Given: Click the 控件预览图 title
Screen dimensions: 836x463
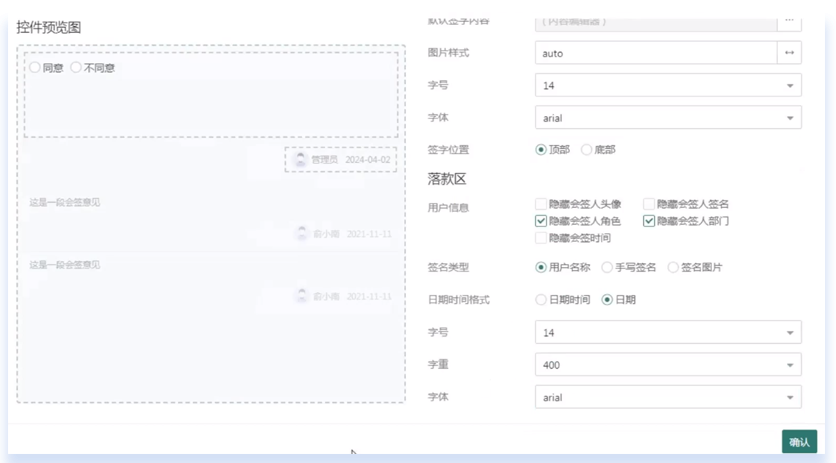Looking at the screenshot, I should click(49, 27).
